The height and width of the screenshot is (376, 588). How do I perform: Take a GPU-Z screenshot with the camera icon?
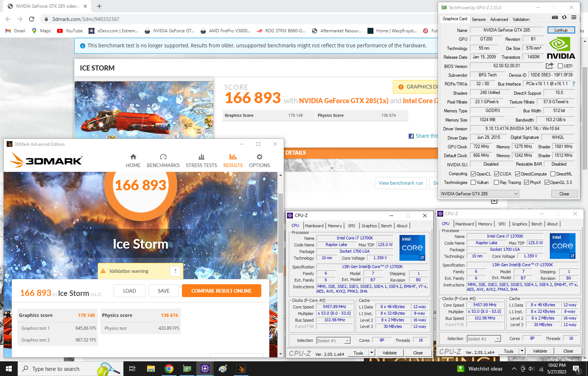(x=555, y=17)
